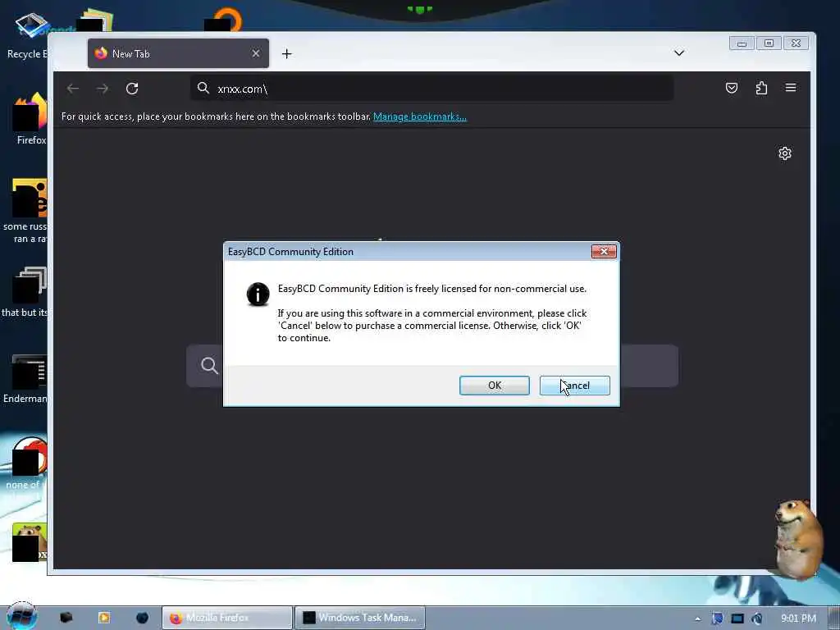
Task: Click Windows Task Manager taskbar button
Action: (360, 618)
